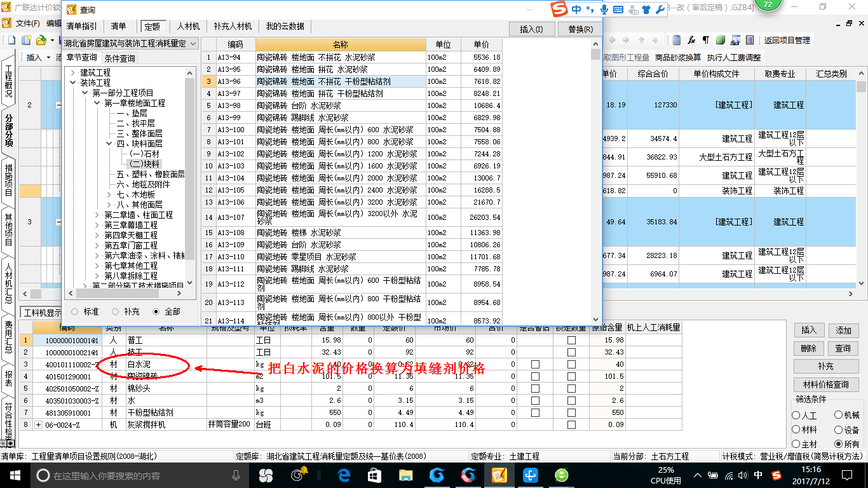Select the 设备 filter radio button

(x=838, y=430)
